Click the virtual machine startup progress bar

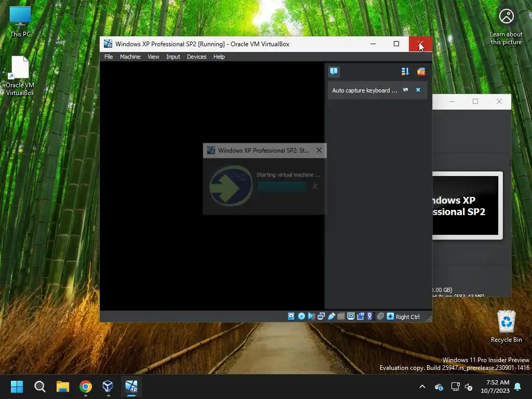tap(281, 187)
